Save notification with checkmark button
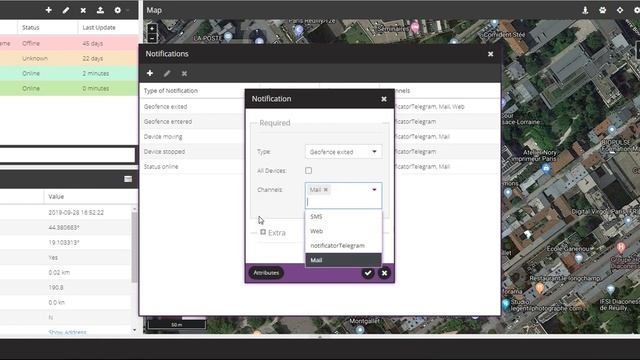Image resolution: width=640 pixels, height=360 pixels. [368, 273]
